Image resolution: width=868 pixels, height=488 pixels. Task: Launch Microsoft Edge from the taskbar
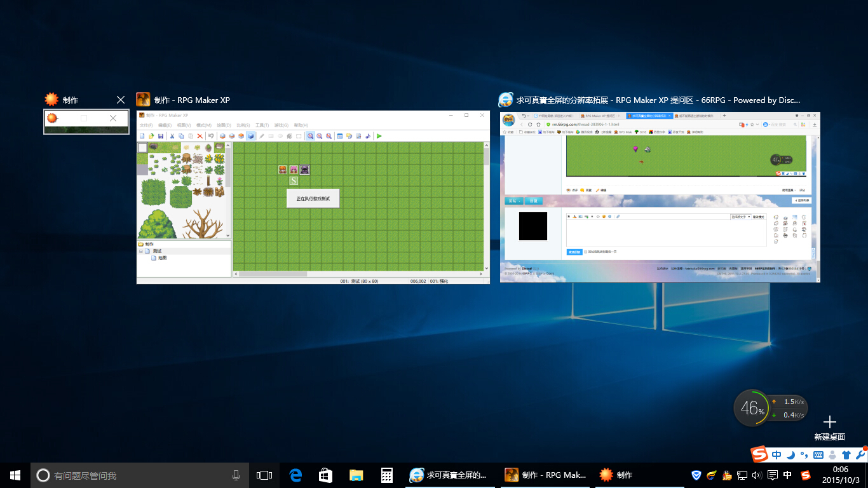pos(295,475)
